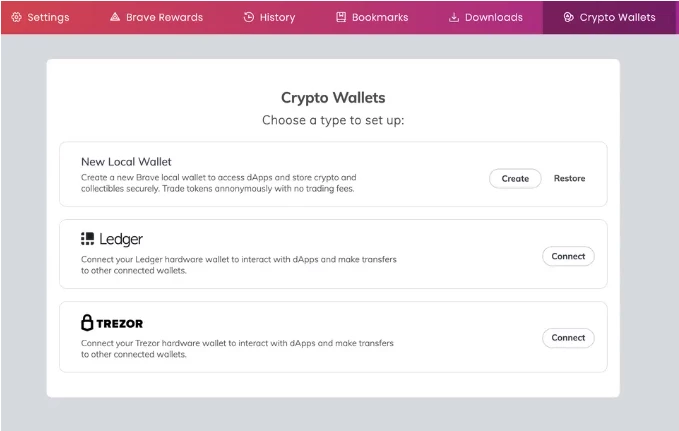The width and height of the screenshot is (679, 431).
Task: Click the Crypto Wallets page title
Action: pyautogui.click(x=333, y=98)
